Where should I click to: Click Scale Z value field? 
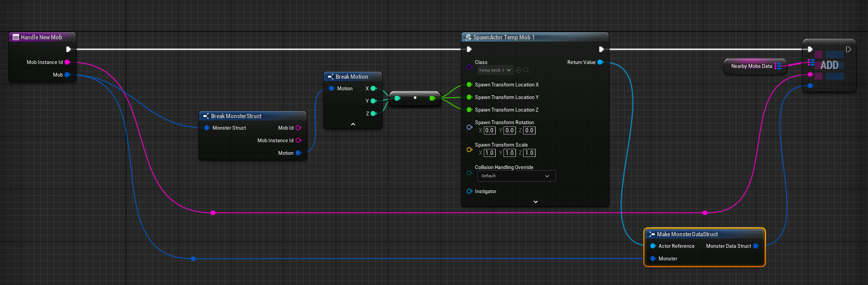pos(529,153)
